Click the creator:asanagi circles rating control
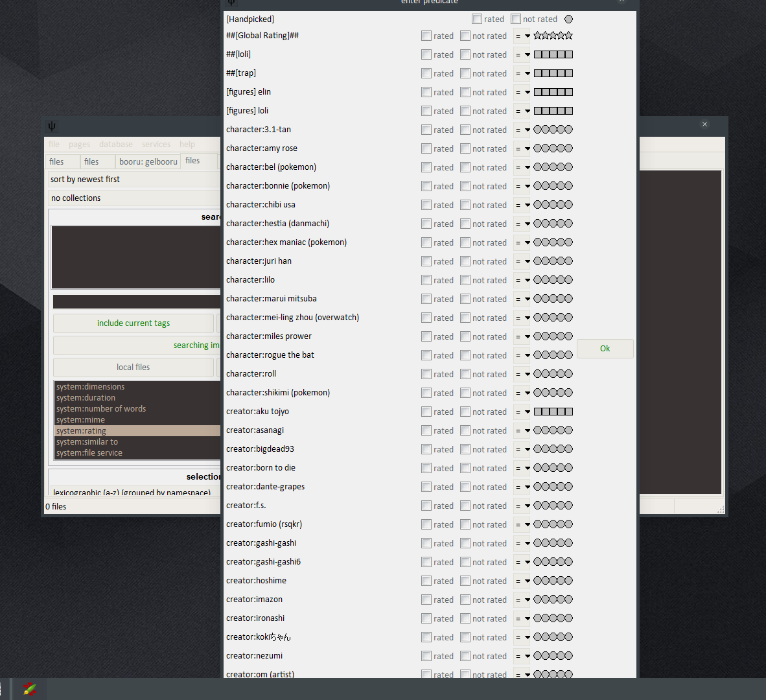This screenshot has width=766, height=700. tap(553, 430)
